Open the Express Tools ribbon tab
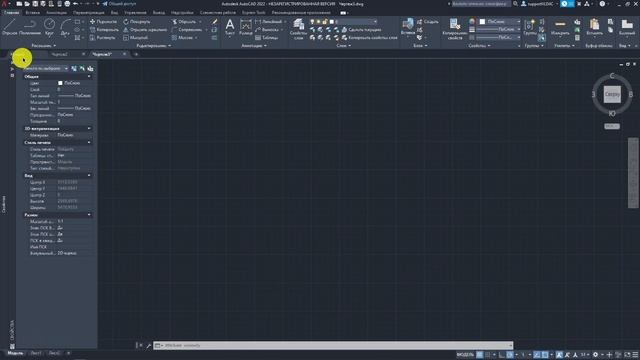The width and height of the screenshot is (640, 360). 253,13
